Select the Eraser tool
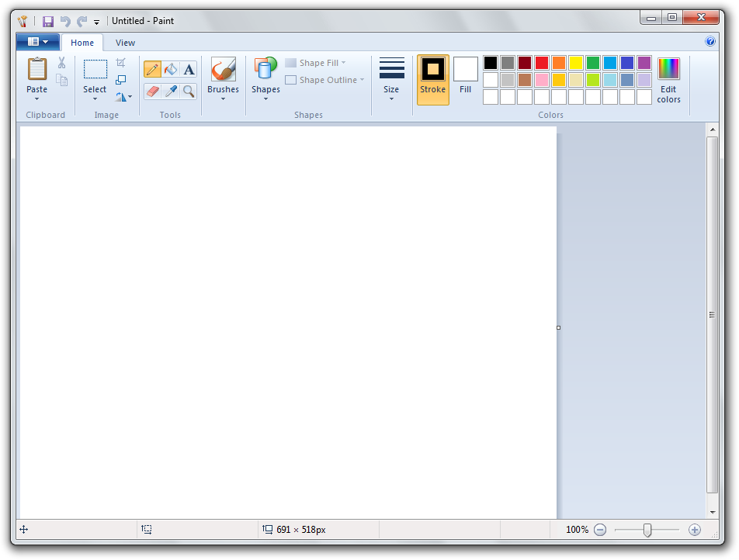Viewport: 739px width, 560px height. 152,91
